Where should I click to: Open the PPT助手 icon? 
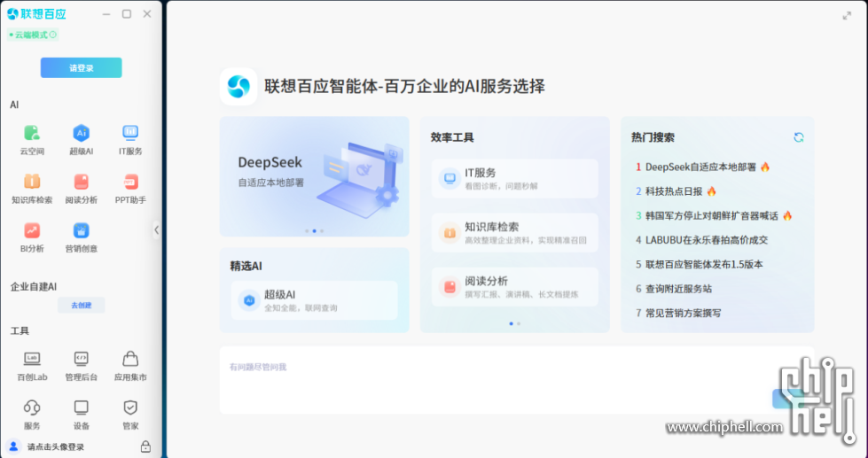click(130, 182)
